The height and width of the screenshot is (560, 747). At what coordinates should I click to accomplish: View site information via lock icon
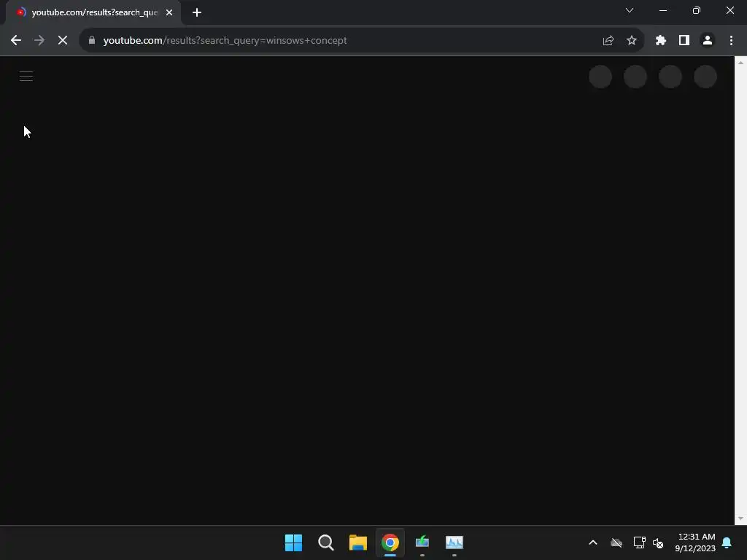click(92, 41)
